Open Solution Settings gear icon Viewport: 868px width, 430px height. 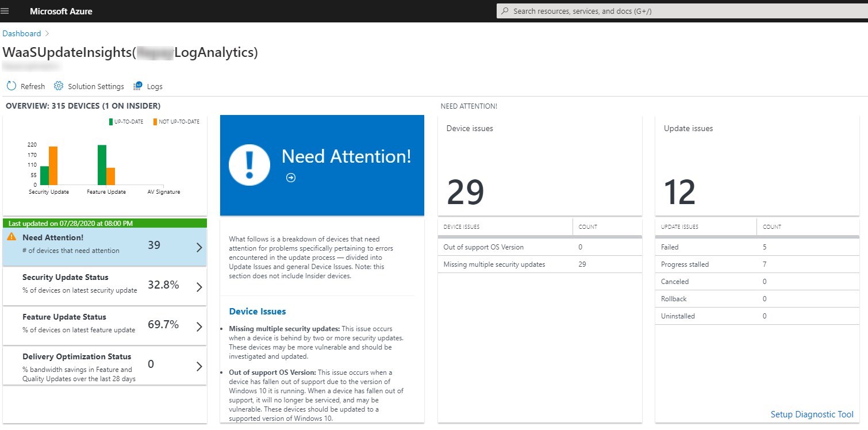[59, 86]
